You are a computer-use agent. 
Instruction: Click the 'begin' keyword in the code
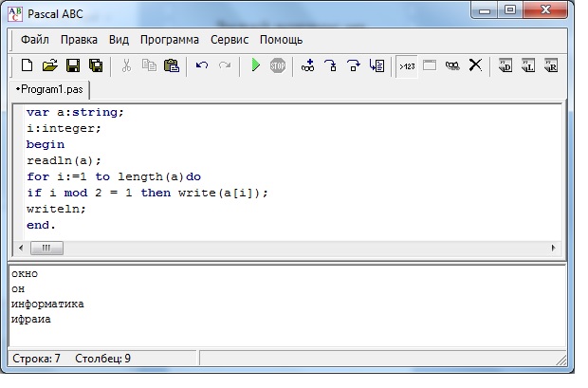click(x=46, y=144)
